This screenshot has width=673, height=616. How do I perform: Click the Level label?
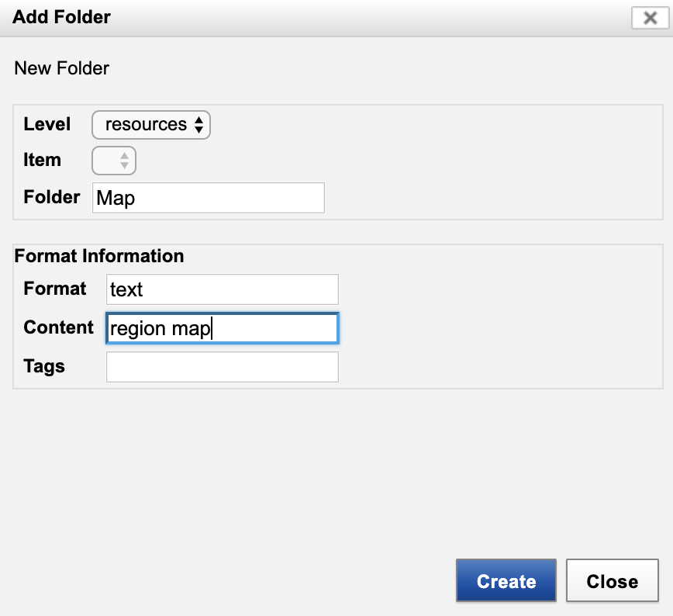click(x=47, y=124)
